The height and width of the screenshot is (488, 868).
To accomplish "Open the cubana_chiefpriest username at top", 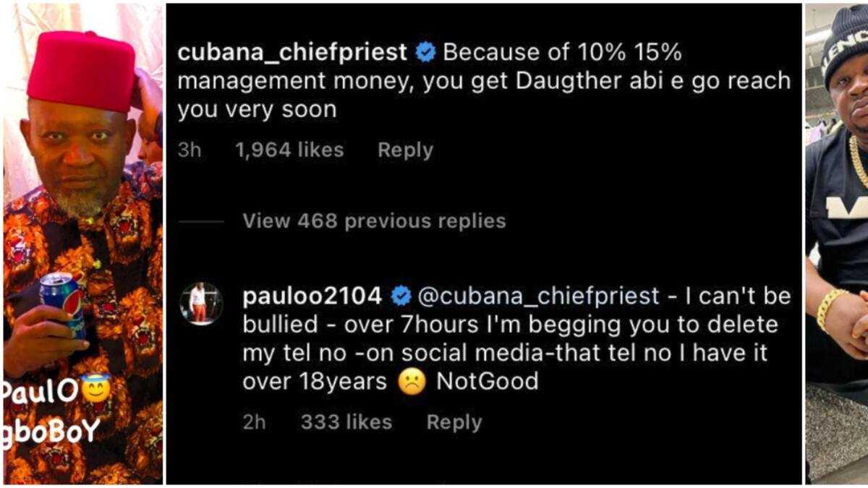I will click(292, 53).
